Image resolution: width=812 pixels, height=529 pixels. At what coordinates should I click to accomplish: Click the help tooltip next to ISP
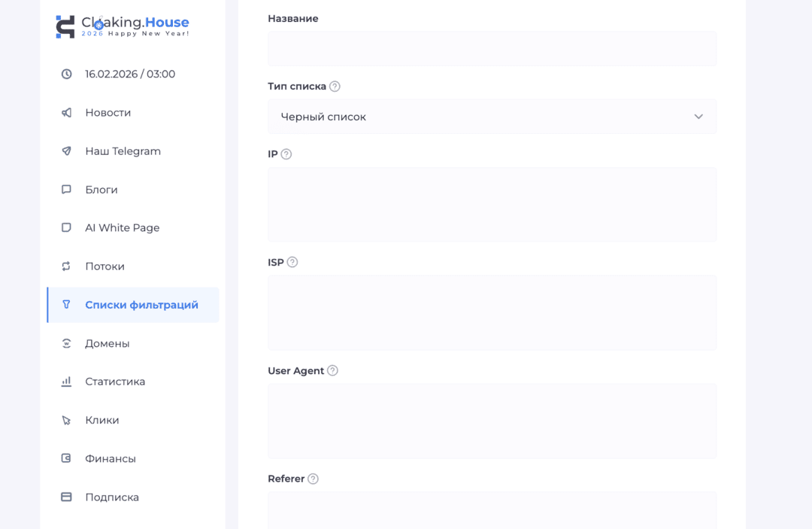[293, 262]
